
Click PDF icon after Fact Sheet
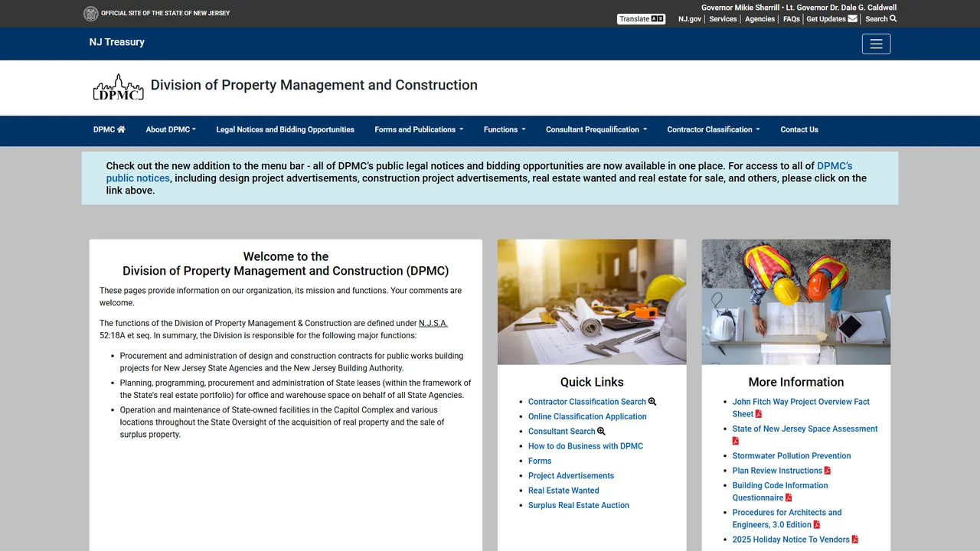[x=759, y=414]
